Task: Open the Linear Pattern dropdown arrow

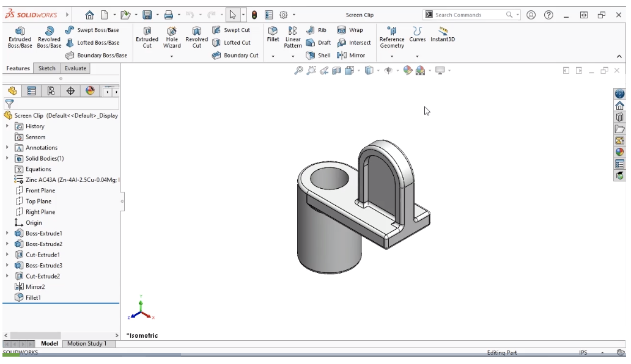Action: point(293,56)
